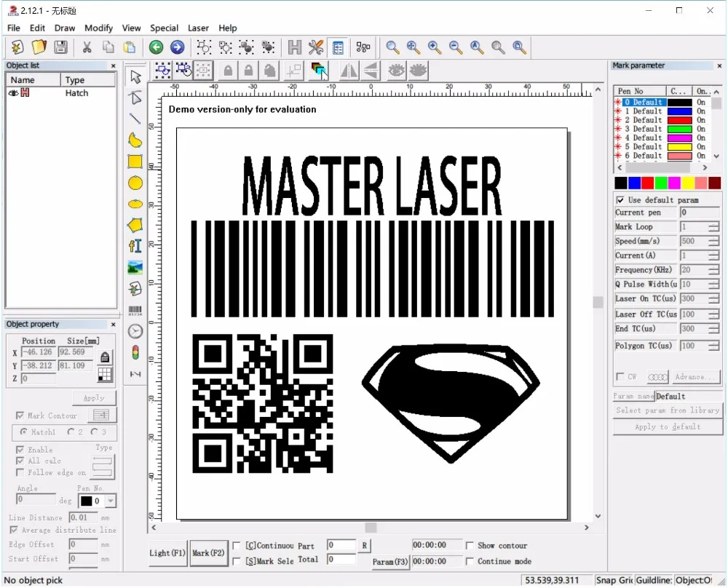Select the Rectangle draw tool
728x588 pixels.
tap(135, 162)
